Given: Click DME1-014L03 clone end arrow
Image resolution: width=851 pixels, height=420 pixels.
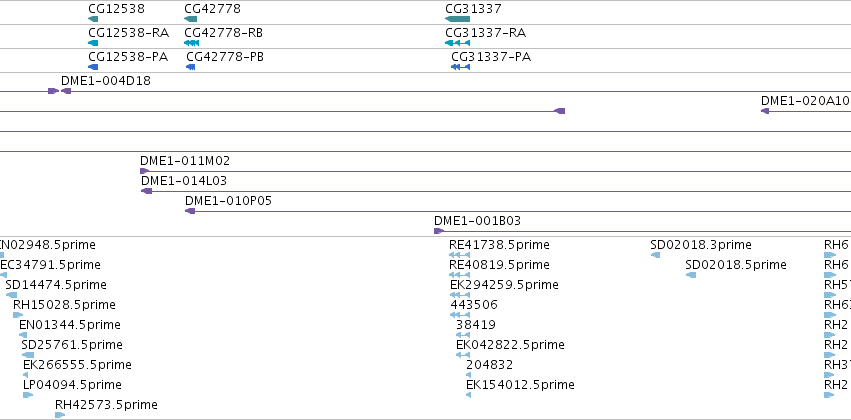Looking at the screenshot, I should tap(147, 191).
